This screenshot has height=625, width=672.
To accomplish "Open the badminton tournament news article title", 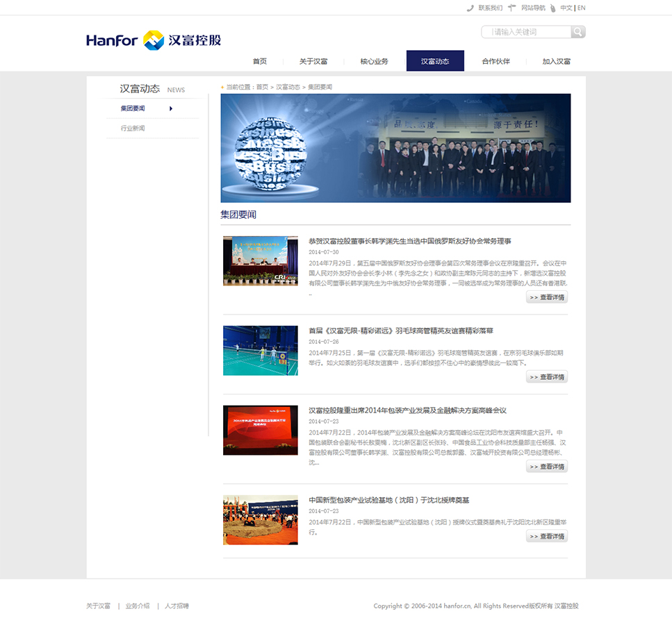I will pos(403,331).
